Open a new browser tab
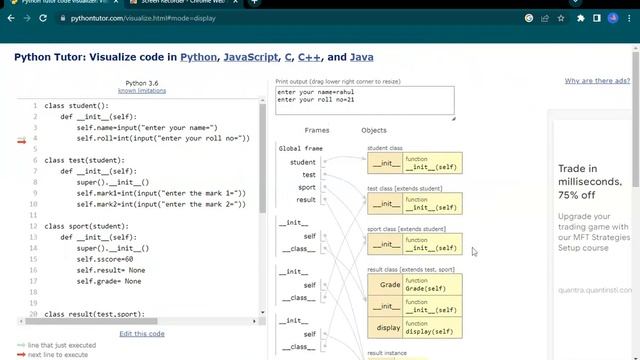Viewport: 640px width, 360px height. [x=254, y=2]
